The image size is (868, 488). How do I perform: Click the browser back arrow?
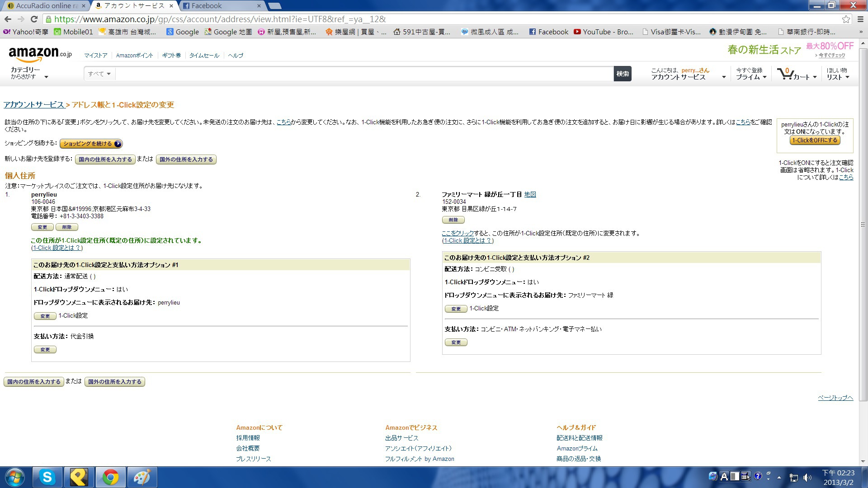coord(8,19)
